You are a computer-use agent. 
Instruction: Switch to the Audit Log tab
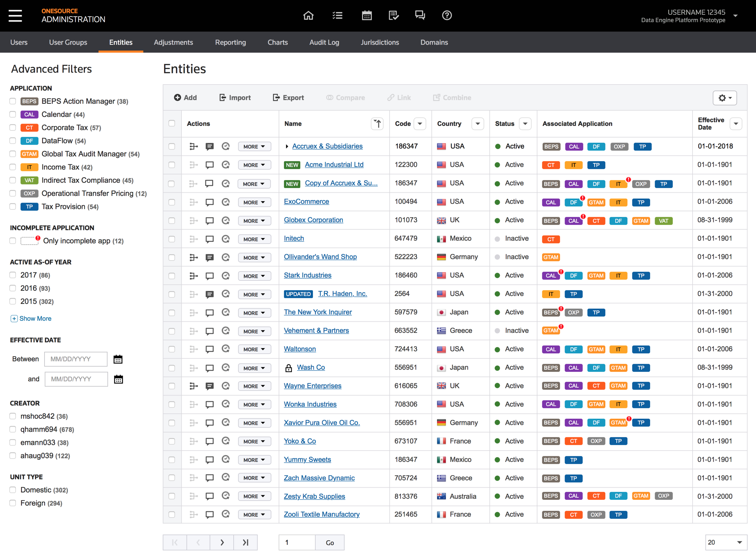click(324, 42)
